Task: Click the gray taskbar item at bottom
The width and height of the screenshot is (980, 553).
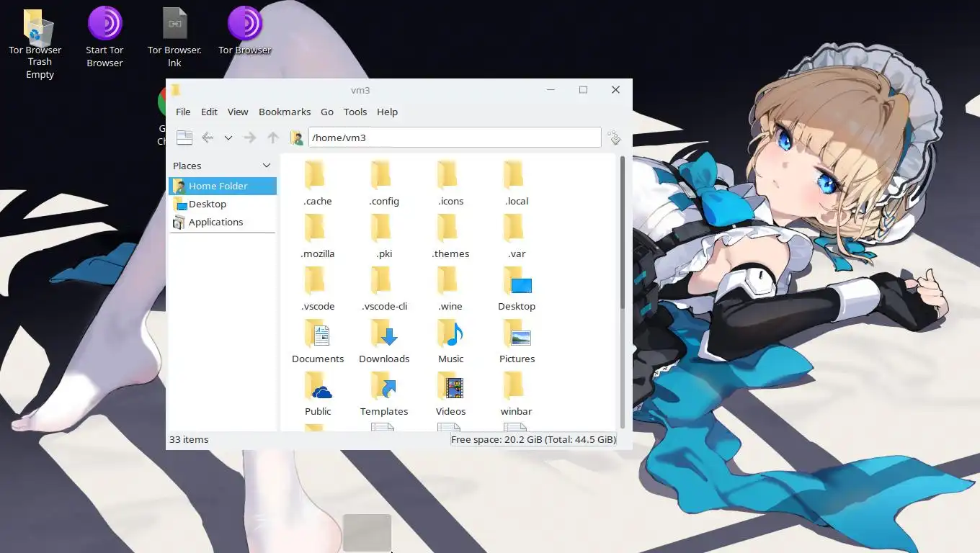Action: [367, 533]
